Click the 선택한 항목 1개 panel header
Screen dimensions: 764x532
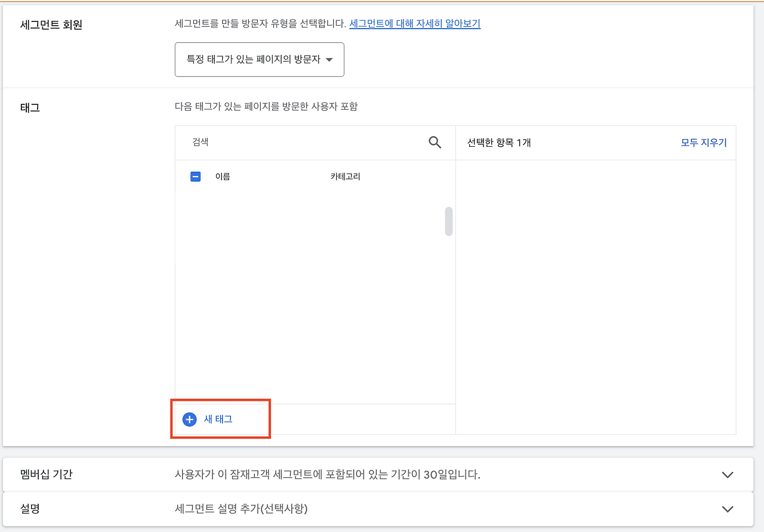pyautogui.click(x=498, y=143)
